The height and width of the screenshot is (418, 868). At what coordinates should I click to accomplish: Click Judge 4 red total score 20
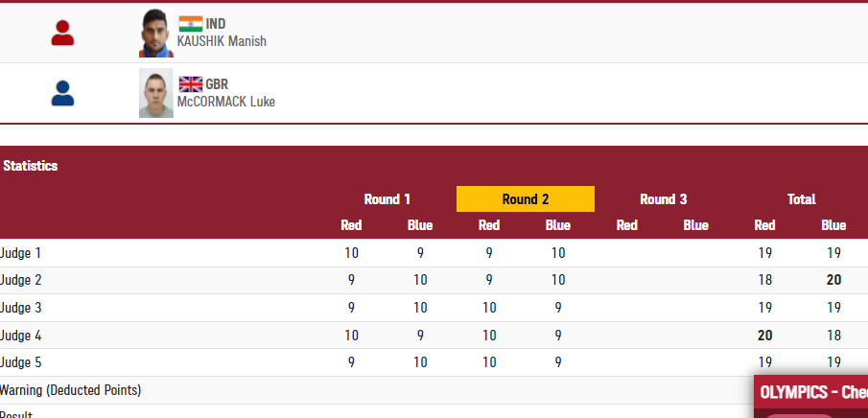coord(764,336)
